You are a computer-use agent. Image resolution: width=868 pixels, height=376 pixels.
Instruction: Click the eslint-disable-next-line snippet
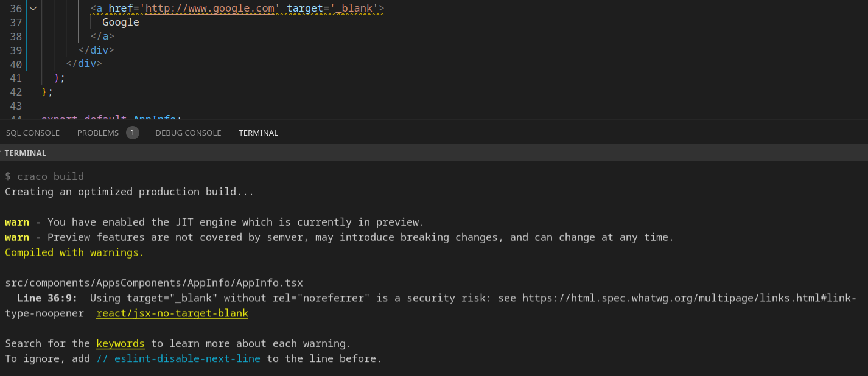click(187, 358)
